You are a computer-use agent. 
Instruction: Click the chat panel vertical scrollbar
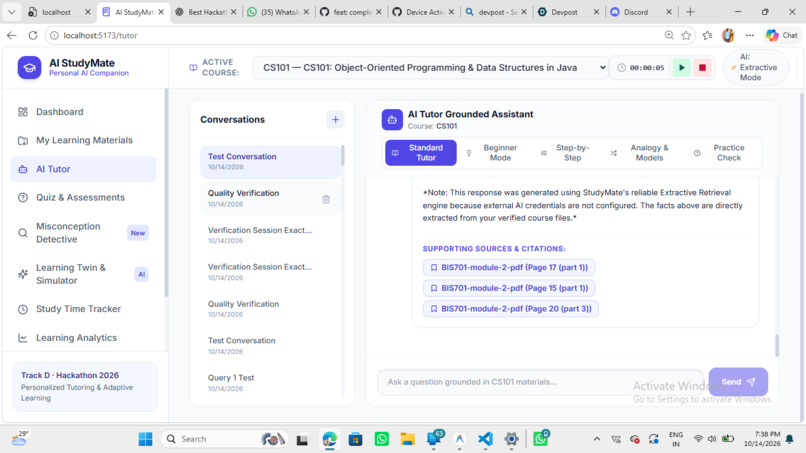click(x=777, y=345)
